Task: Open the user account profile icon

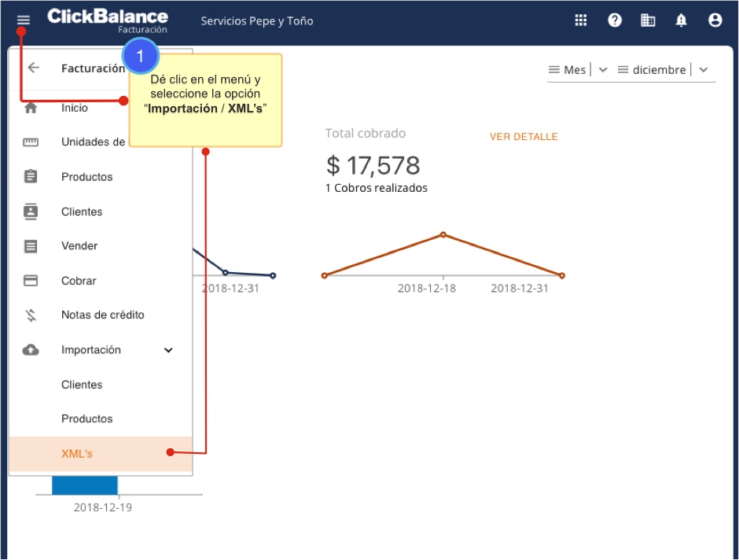Action: 715,20
